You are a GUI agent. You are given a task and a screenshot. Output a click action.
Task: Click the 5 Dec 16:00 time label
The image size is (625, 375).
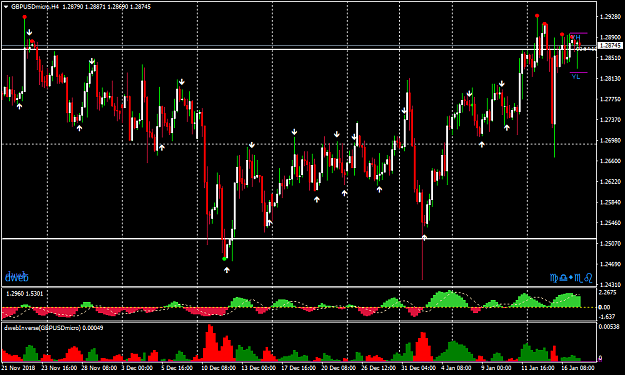click(177, 367)
